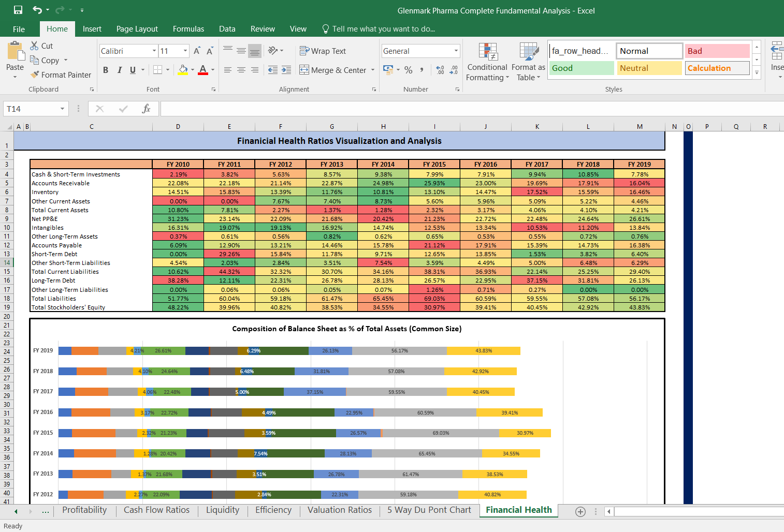Open the font name dropdown showing Calibri
This screenshot has height=532, width=784.
154,51
